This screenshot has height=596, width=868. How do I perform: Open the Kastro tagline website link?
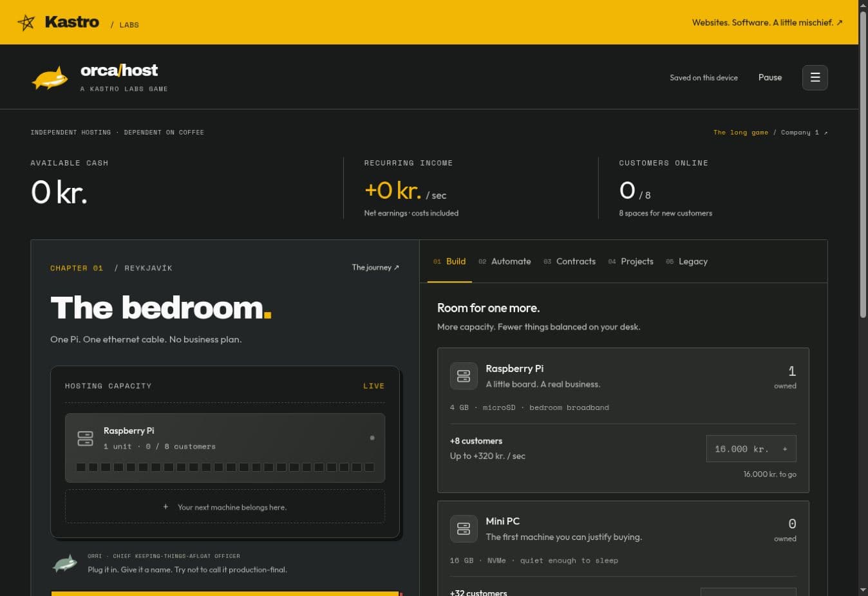point(767,23)
